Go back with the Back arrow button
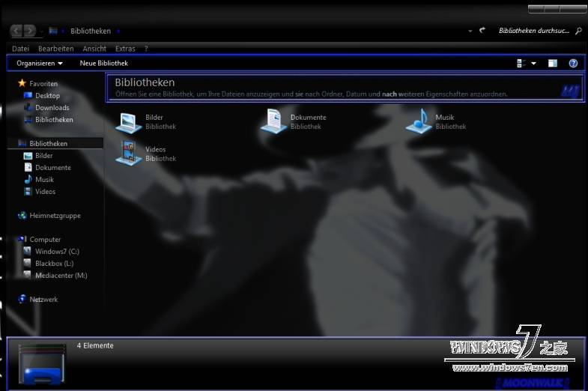 [16, 31]
